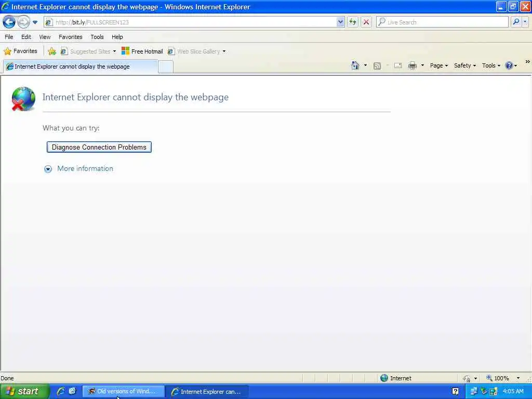Open the View menu
This screenshot has width=532, height=399.
(45, 37)
